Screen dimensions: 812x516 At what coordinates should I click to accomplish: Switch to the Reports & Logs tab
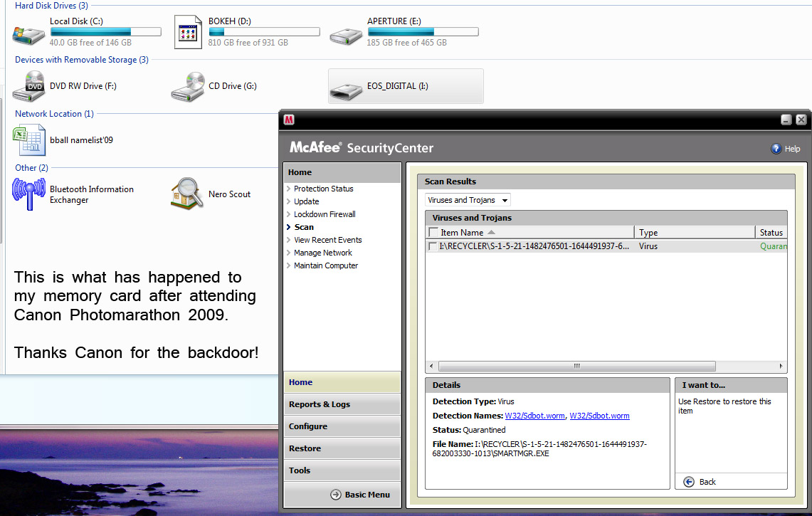(342, 404)
